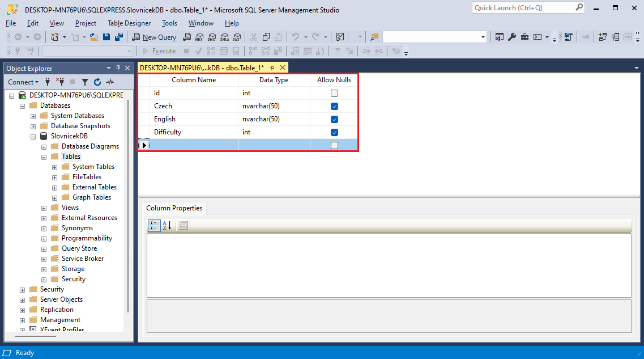
Task: Open Activity Monitor from Object Explorer toolbar
Action: (110, 82)
